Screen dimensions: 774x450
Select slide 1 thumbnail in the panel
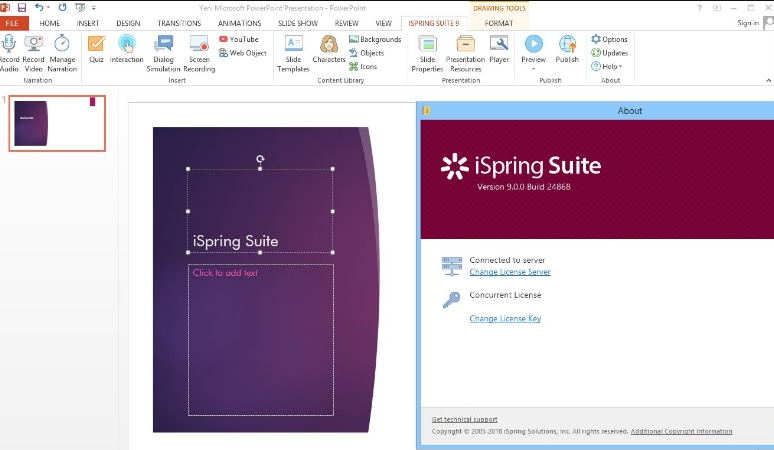pos(57,123)
